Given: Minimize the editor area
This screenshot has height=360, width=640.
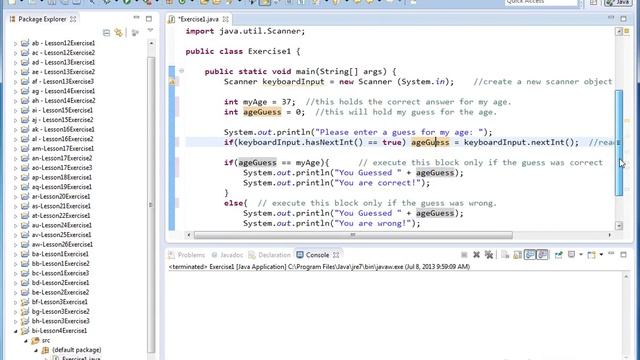Looking at the screenshot, I should click(611, 18).
